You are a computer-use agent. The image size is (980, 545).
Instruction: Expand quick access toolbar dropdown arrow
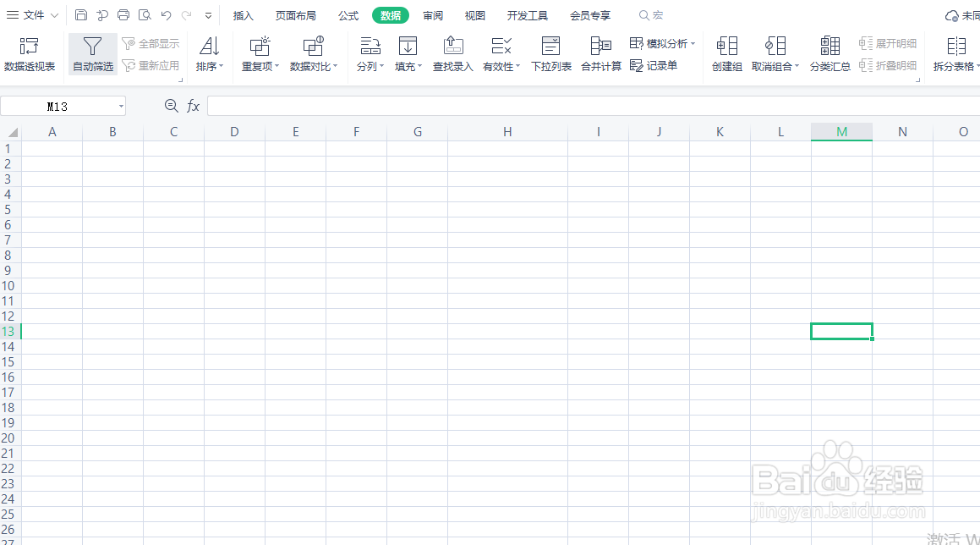point(208,15)
